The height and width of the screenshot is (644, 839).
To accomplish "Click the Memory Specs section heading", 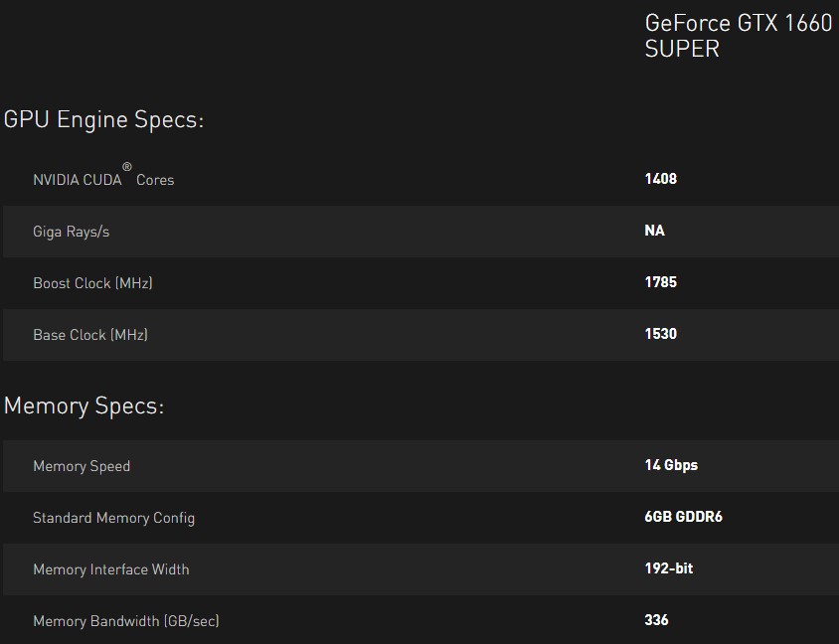I will (x=84, y=405).
